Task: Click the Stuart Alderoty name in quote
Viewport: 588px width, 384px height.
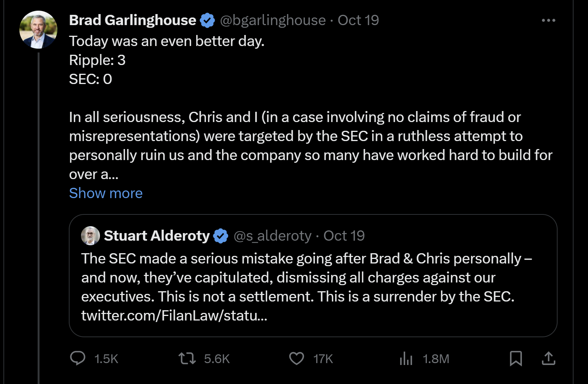Action: pyautogui.click(x=157, y=236)
